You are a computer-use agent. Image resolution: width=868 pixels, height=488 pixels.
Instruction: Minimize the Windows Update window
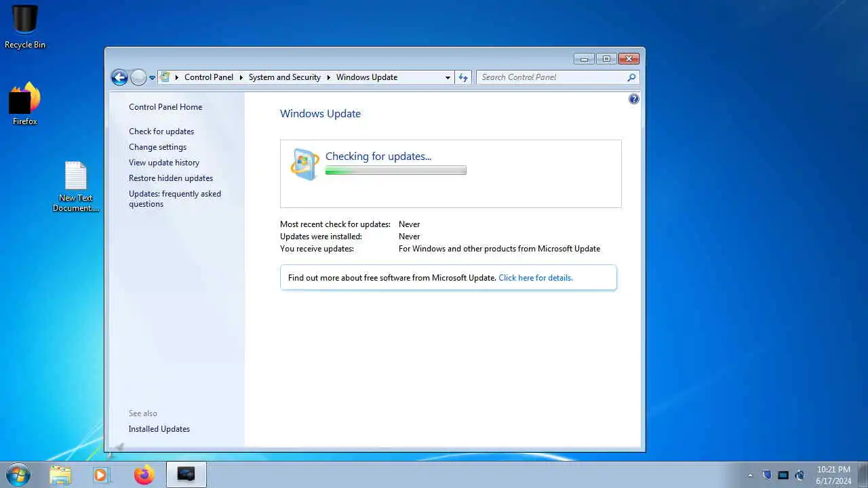[584, 59]
